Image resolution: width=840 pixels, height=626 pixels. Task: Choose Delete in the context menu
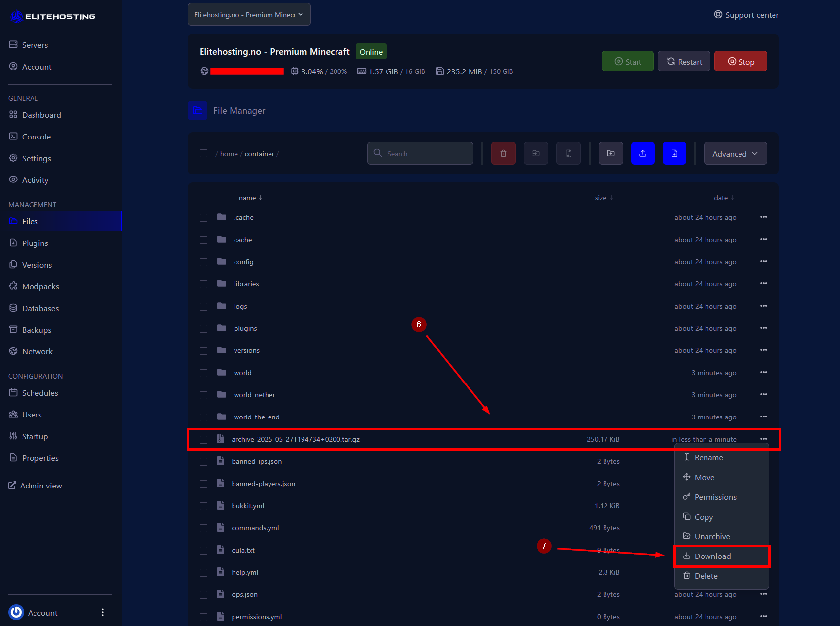click(x=721, y=576)
